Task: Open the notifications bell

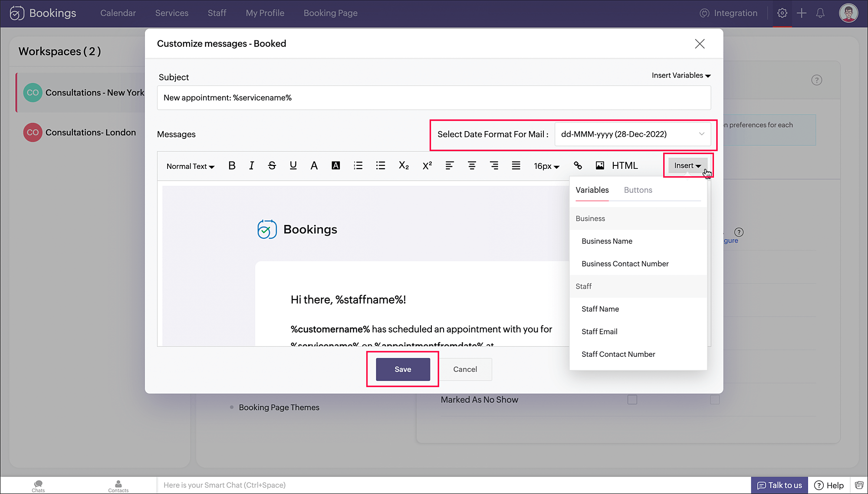Action: (x=820, y=13)
